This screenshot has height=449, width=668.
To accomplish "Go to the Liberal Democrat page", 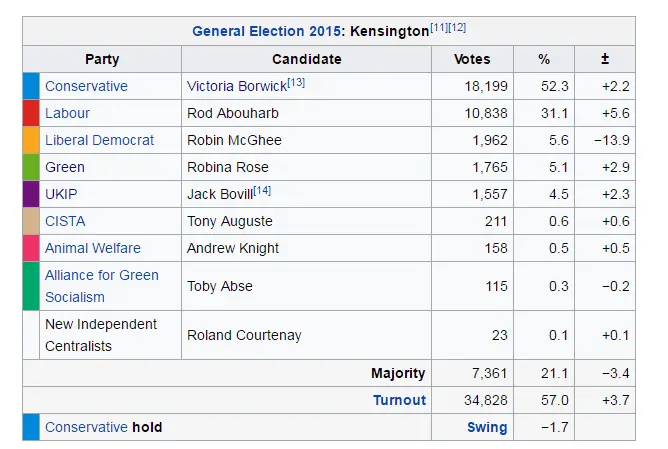I will pos(99,140).
